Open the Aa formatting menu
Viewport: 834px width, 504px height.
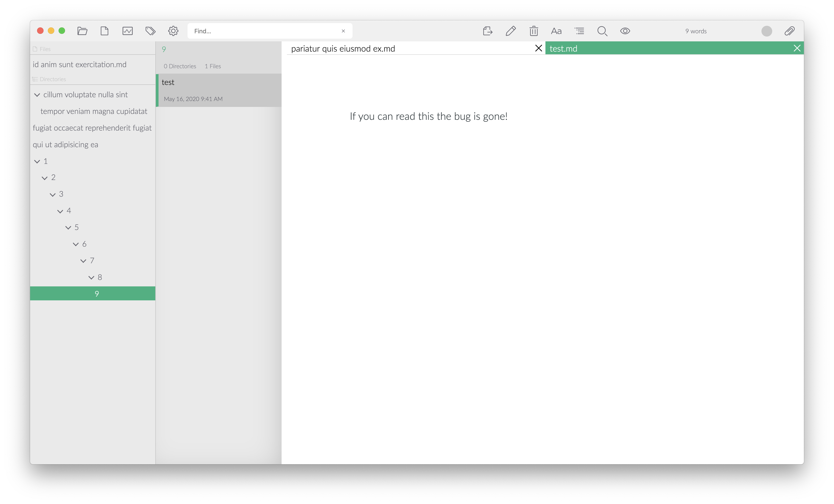tap(556, 31)
